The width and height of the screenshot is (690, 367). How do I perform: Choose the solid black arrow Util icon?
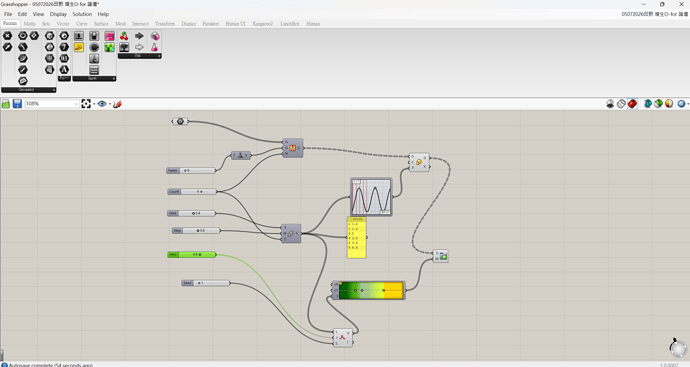[139, 36]
